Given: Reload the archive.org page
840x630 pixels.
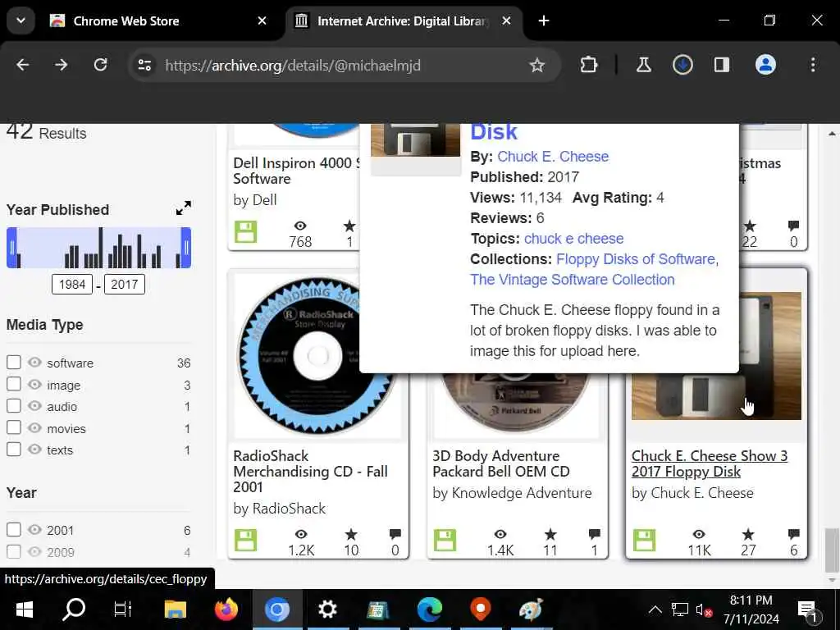Looking at the screenshot, I should pyautogui.click(x=100, y=66).
